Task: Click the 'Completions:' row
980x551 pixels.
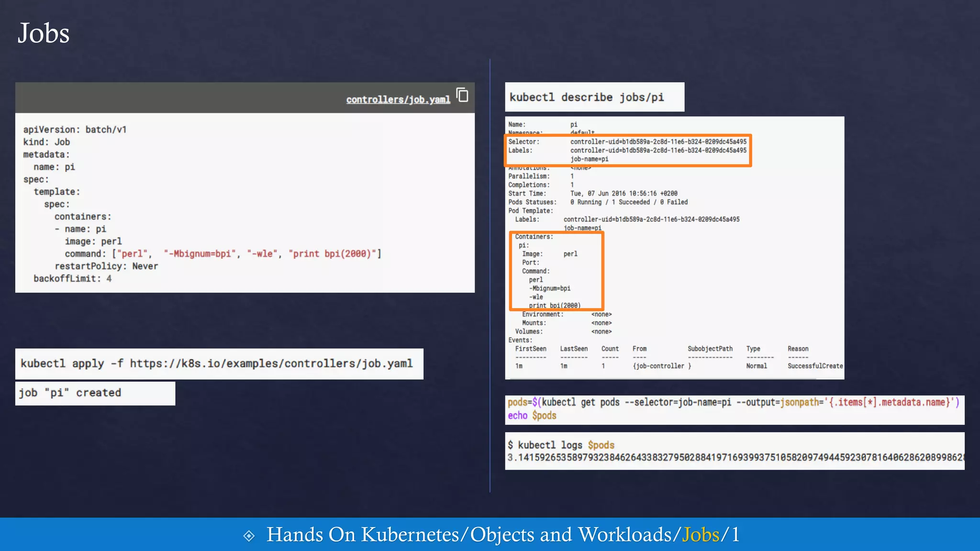Action: click(x=541, y=185)
